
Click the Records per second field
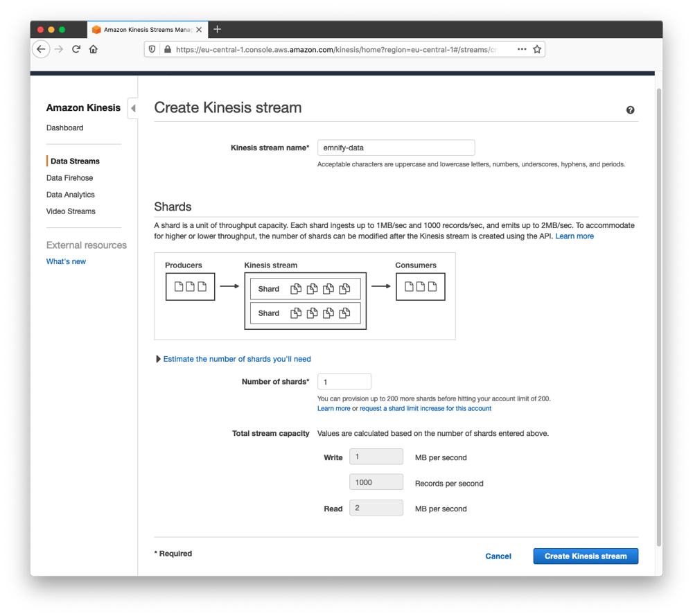click(x=376, y=482)
